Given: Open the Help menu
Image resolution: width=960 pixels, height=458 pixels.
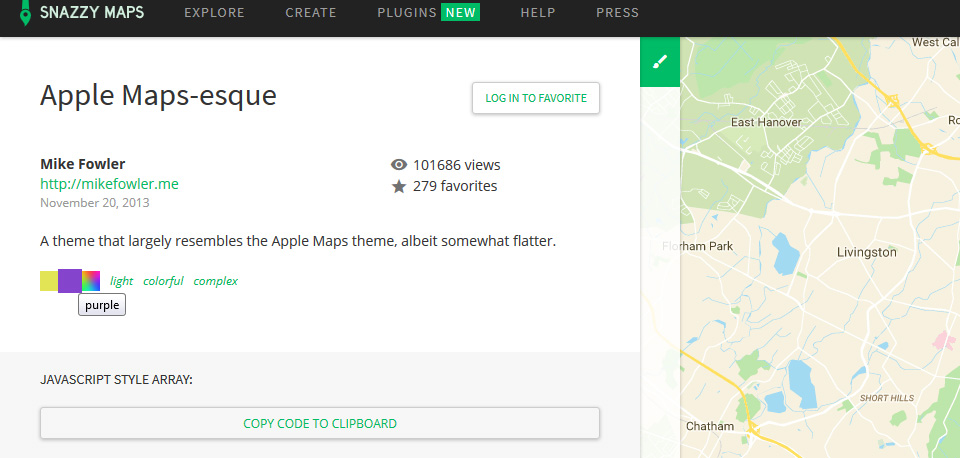Looking at the screenshot, I should point(538,13).
